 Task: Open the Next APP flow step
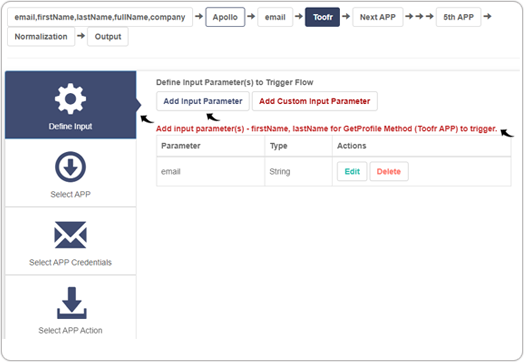(x=378, y=17)
